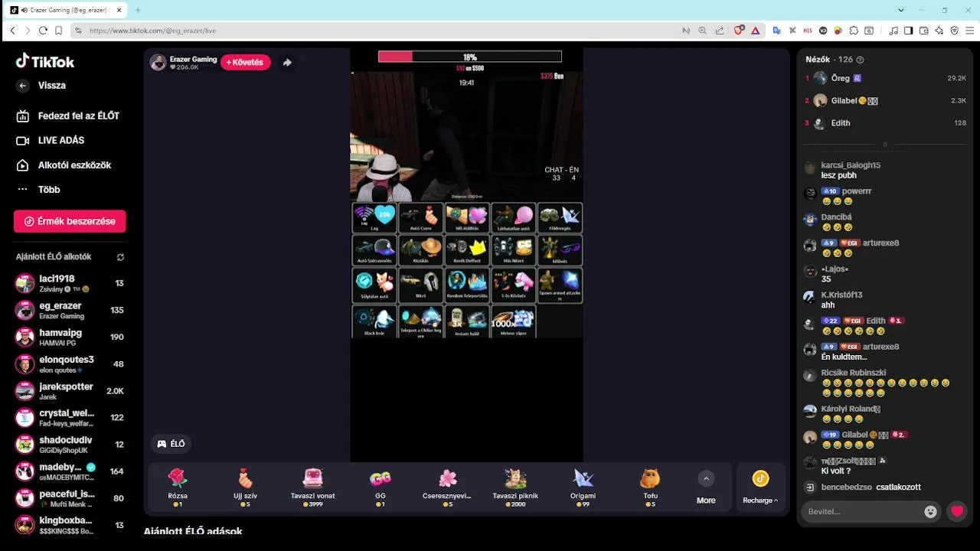Select the Erazer Gaming browser tab

pyautogui.click(x=66, y=10)
